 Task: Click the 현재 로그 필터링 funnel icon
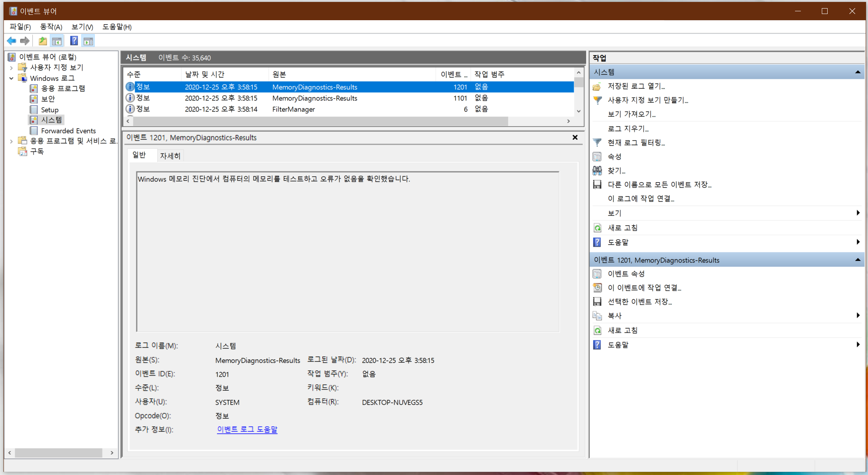point(597,143)
